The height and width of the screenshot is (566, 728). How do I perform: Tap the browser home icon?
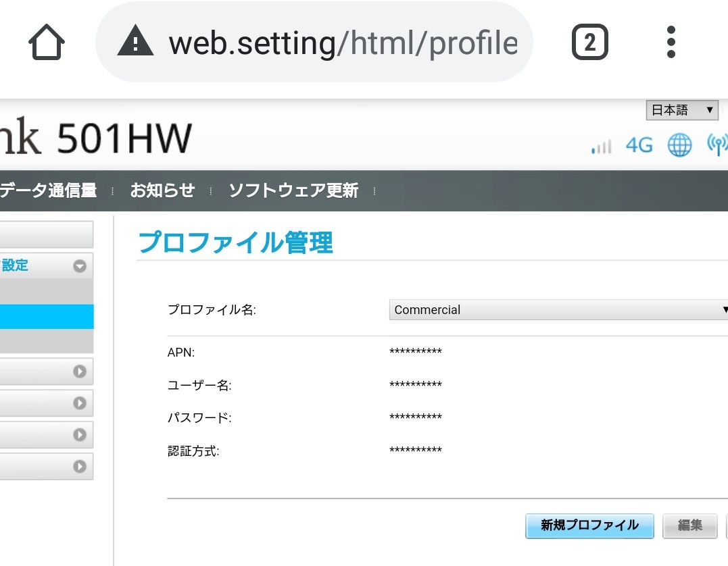point(47,43)
